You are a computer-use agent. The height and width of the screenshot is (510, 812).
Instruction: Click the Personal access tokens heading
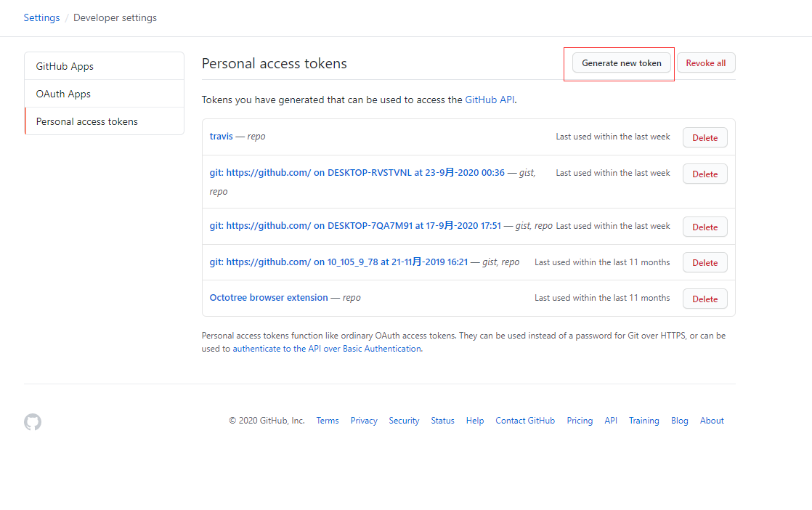pyautogui.click(x=275, y=64)
